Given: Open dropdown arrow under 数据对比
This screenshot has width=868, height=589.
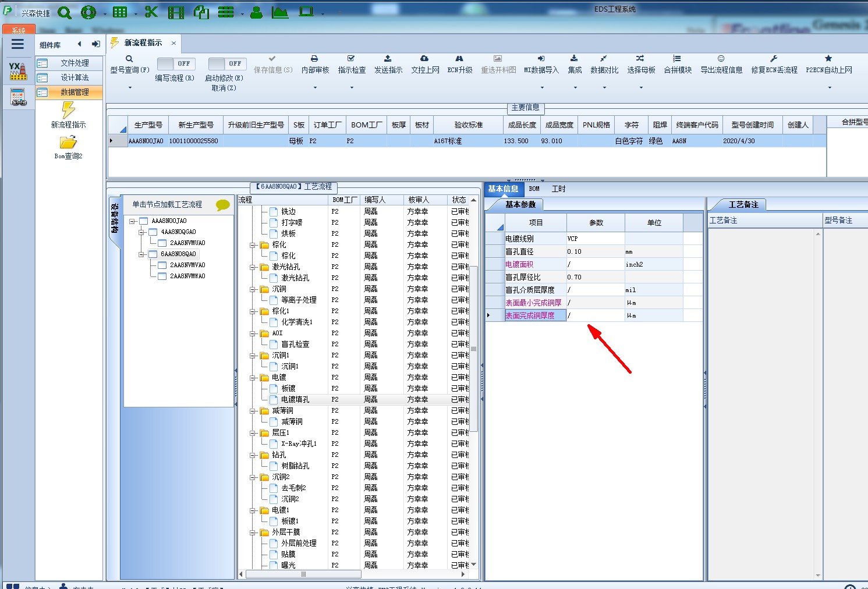Looking at the screenshot, I should (604, 88).
